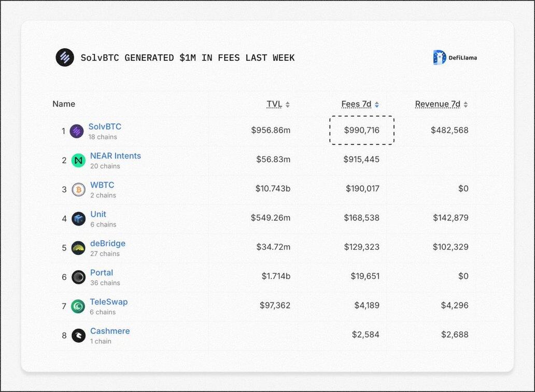Open the TeleSwap protocol link

click(109, 302)
